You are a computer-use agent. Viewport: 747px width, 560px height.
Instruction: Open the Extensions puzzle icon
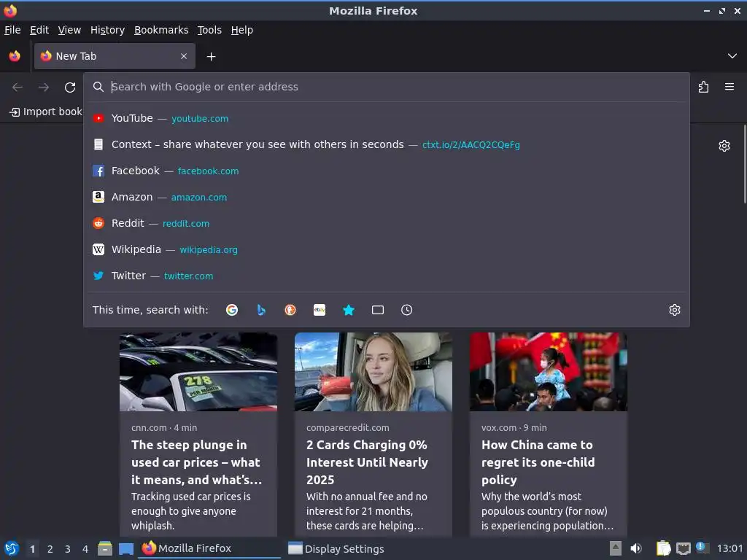coord(703,87)
